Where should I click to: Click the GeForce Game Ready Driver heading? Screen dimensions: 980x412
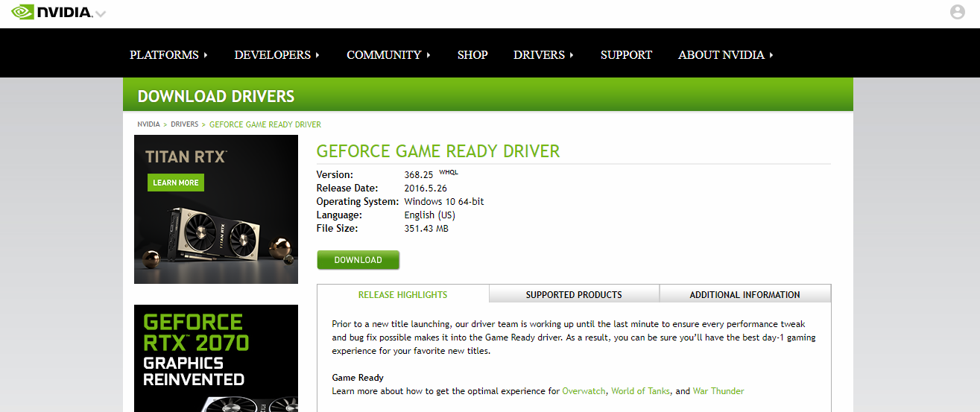(x=438, y=151)
